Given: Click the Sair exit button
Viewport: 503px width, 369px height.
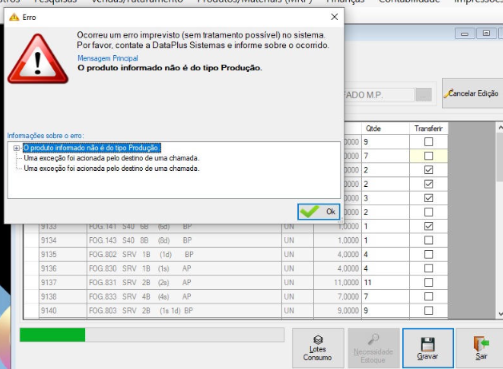Looking at the screenshot, I should [481, 348].
